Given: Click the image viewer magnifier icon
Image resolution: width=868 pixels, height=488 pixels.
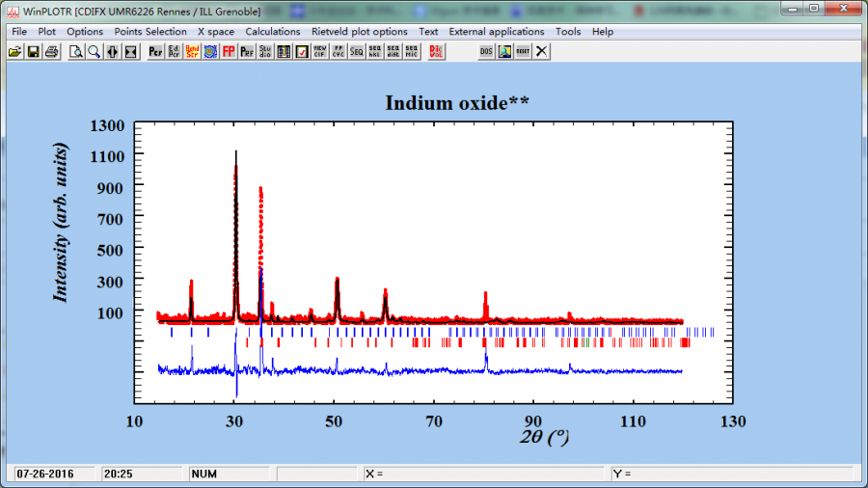Looking at the screenshot, I should [504, 51].
